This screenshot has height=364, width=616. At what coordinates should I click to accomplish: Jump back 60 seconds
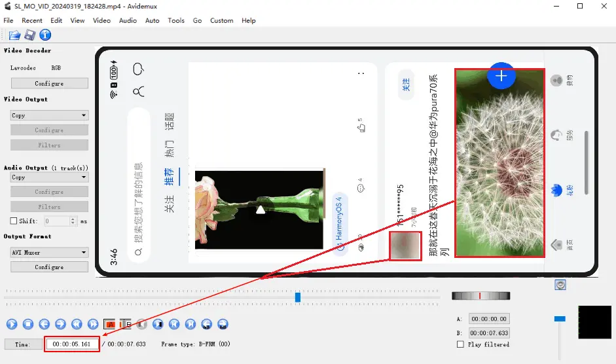207,324
